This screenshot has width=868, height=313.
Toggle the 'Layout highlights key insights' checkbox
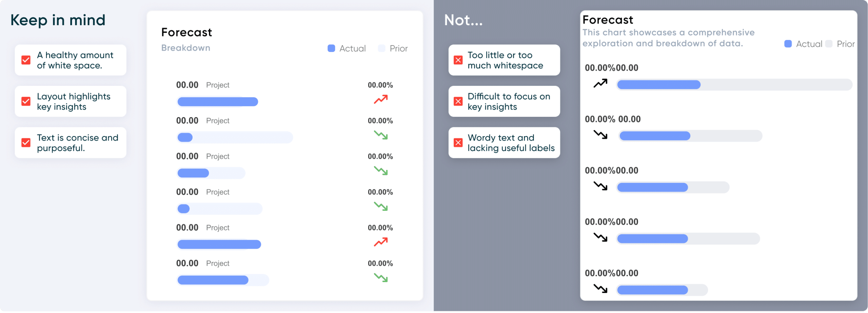(x=26, y=102)
